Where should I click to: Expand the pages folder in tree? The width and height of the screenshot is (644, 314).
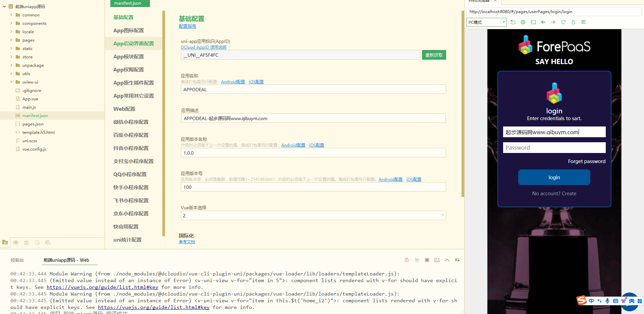(x=11, y=40)
